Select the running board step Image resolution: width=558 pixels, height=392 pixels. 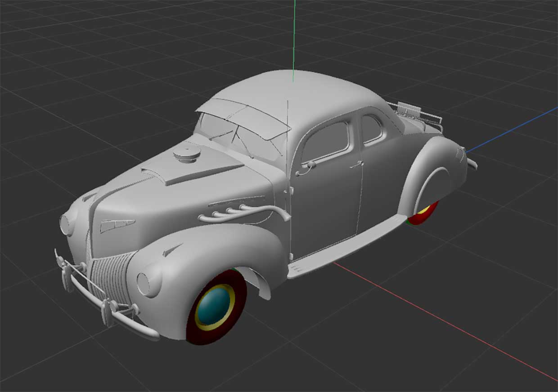tap(346, 246)
